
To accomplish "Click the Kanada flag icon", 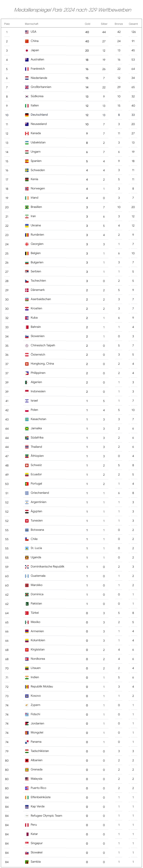I will [x=27, y=133].
